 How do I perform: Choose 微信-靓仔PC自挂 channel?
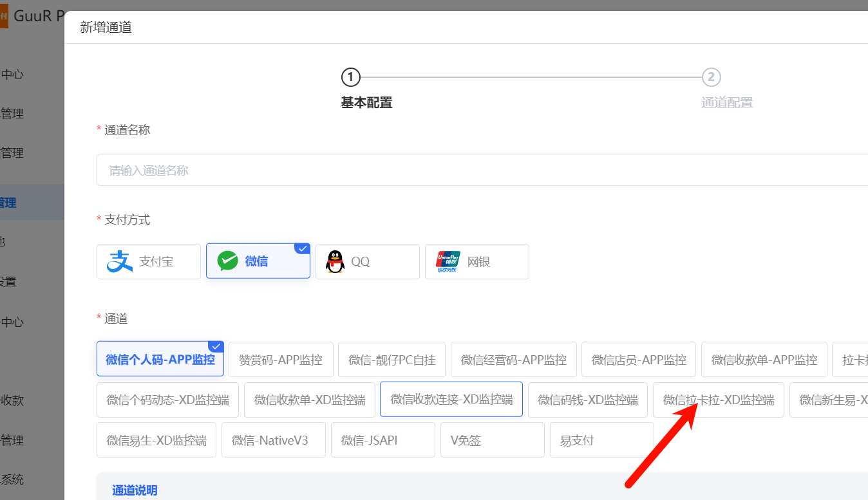[392, 360]
